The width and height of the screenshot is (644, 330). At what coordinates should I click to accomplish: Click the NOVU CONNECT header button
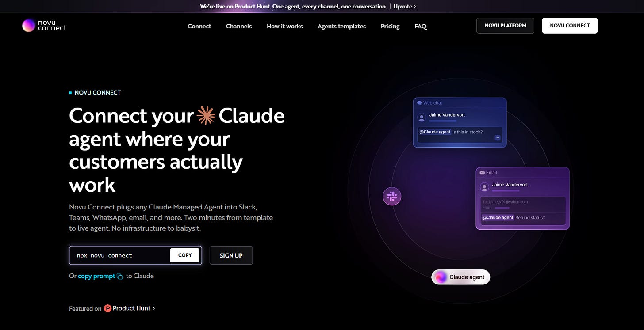[x=570, y=26]
